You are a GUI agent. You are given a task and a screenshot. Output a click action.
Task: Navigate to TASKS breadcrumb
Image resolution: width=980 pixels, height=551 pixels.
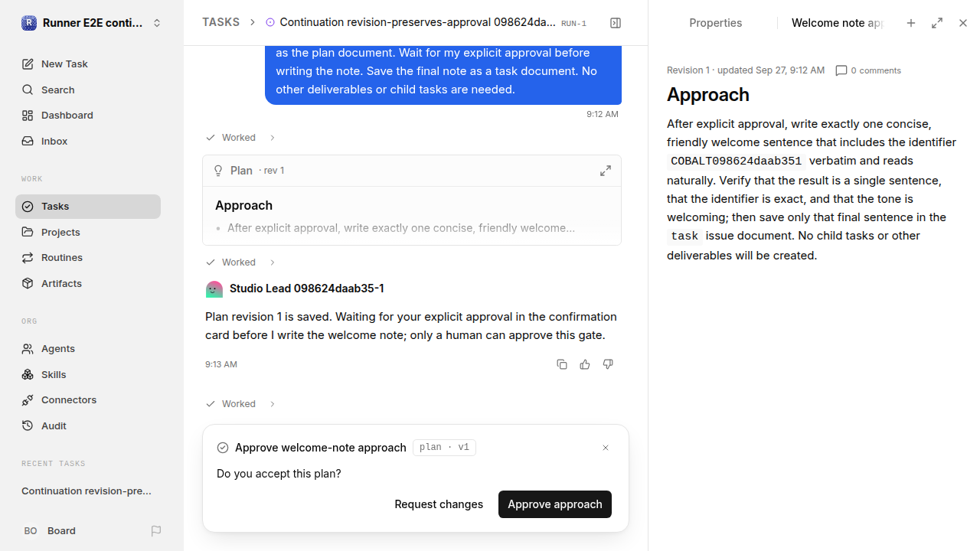coord(220,23)
